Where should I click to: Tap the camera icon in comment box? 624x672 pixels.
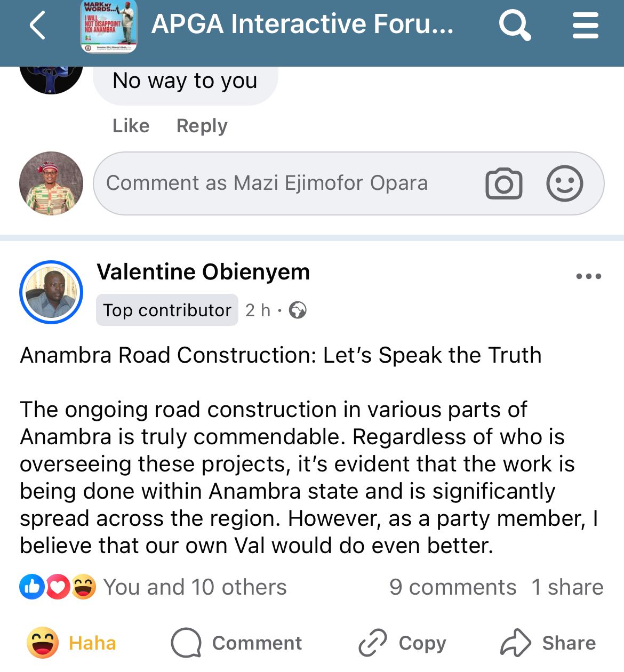503,184
